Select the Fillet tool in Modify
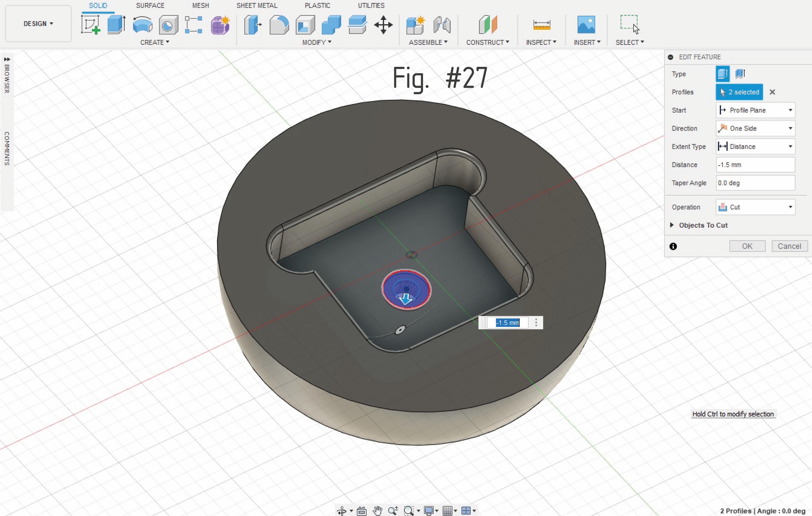Image resolution: width=812 pixels, height=516 pixels. click(279, 25)
